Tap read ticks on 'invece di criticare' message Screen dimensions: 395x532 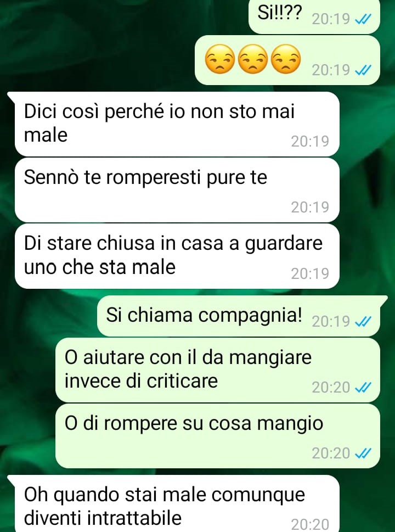[363, 387]
